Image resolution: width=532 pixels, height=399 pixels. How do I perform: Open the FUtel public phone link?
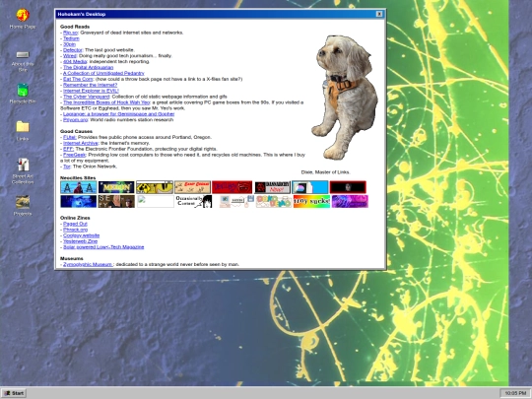point(70,137)
